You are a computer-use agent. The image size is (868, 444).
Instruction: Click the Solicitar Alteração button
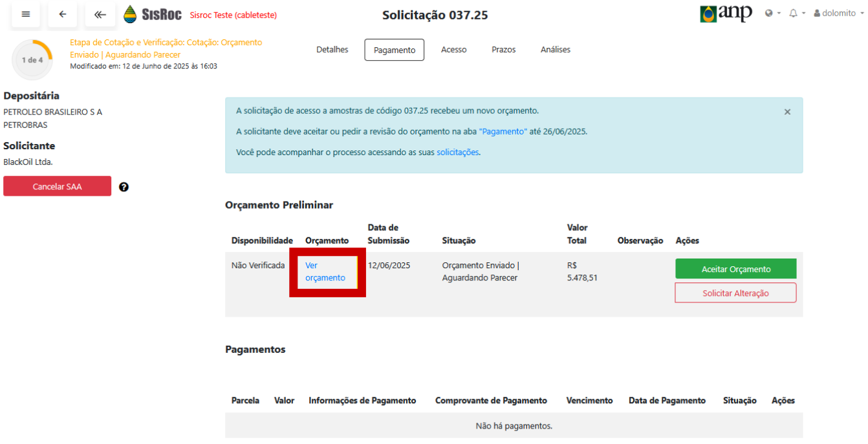coord(735,293)
